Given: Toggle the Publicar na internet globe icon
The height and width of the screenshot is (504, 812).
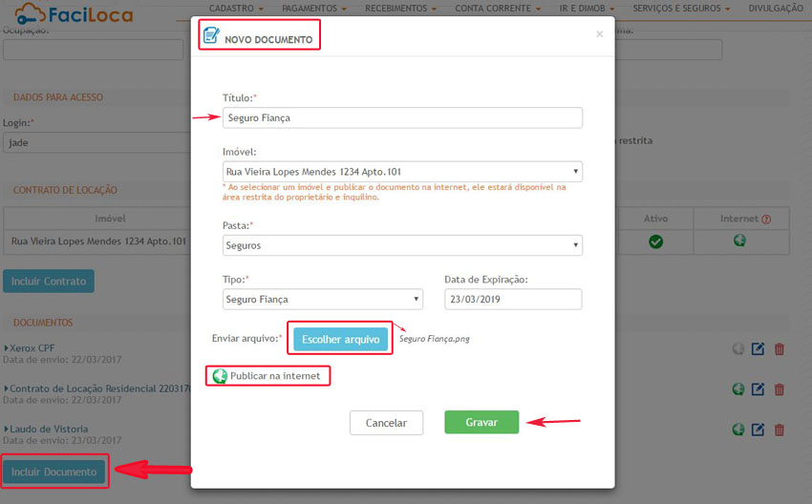Looking at the screenshot, I should (x=220, y=376).
